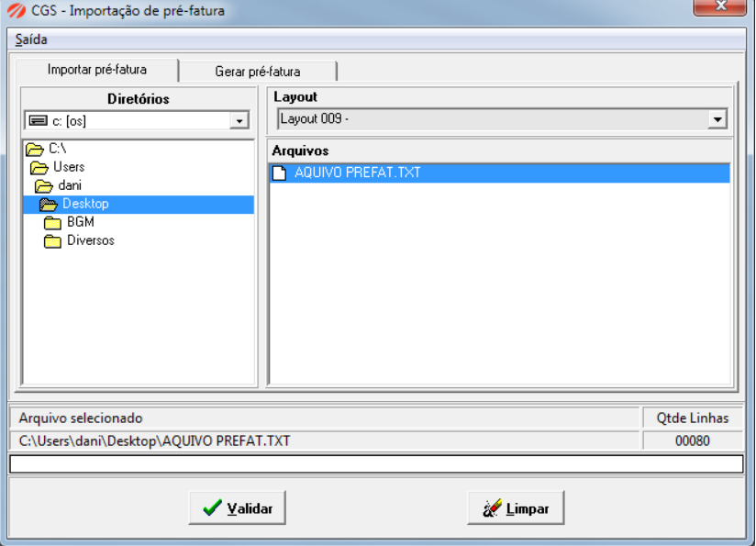Viewport: 756px width, 546px height.
Task: Open the drive selection dropdown arrow
Action: click(x=239, y=120)
